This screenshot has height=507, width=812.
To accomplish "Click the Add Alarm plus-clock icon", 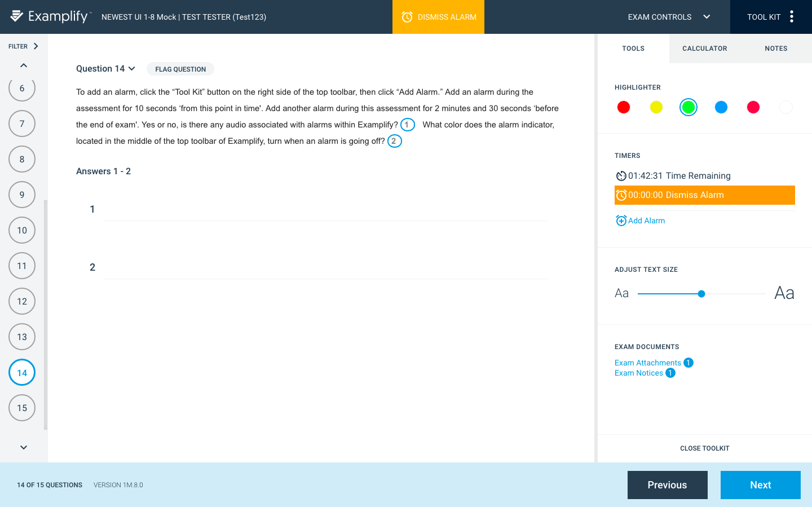I will [x=621, y=221].
